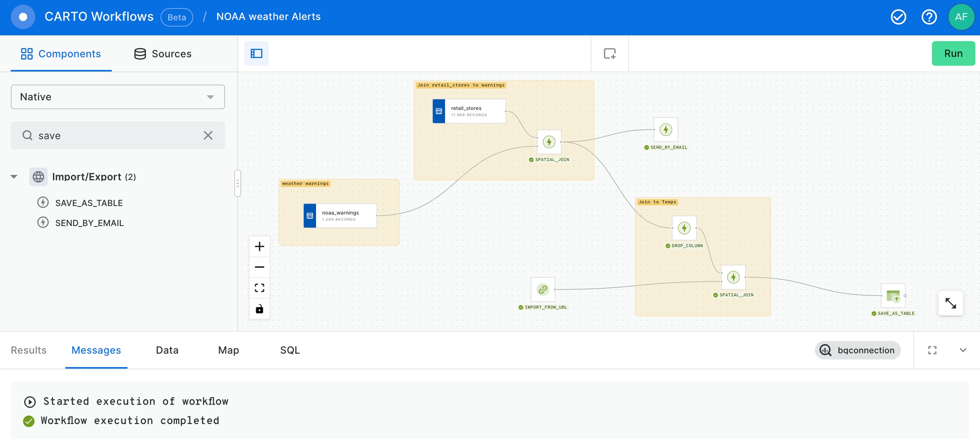Click the CARTO Workflows title
The height and width of the screenshot is (439, 980).
(x=99, y=17)
